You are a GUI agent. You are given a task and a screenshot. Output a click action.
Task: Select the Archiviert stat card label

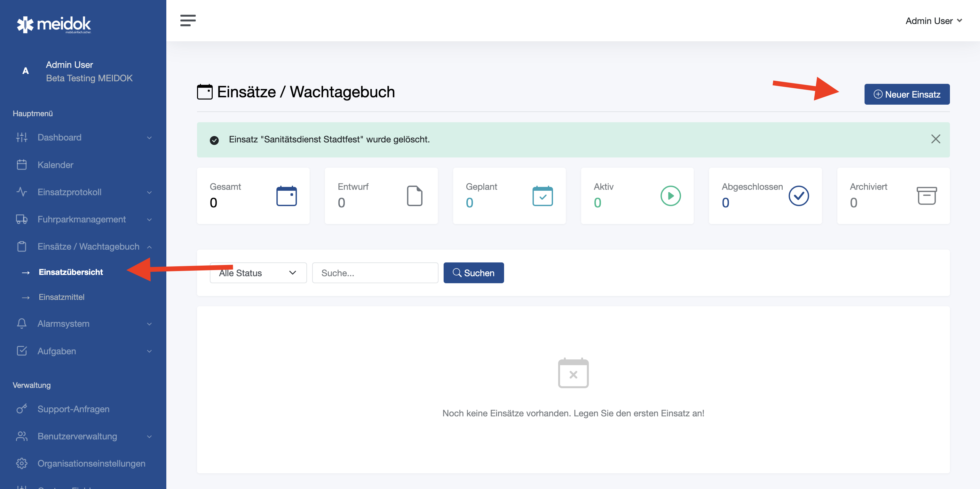click(868, 187)
